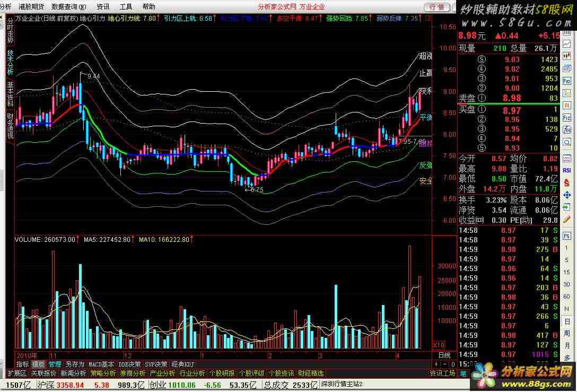Click the news list icon in right toolbar
577x392 pixels.
coord(567,68)
